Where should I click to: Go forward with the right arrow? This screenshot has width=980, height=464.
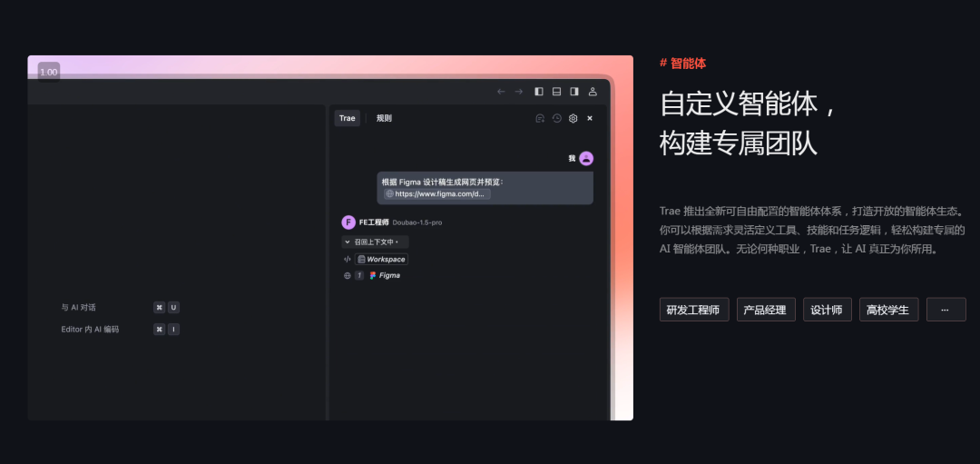519,92
